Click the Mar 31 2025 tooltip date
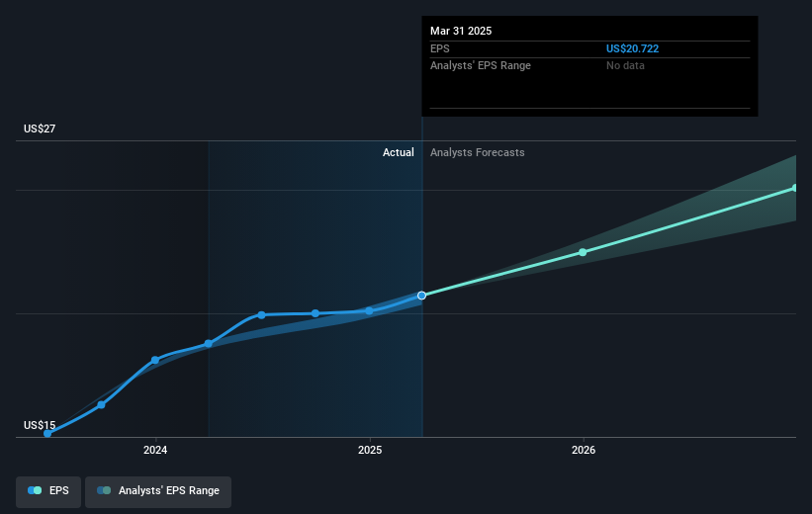This screenshot has height=514, width=812. 461,31
